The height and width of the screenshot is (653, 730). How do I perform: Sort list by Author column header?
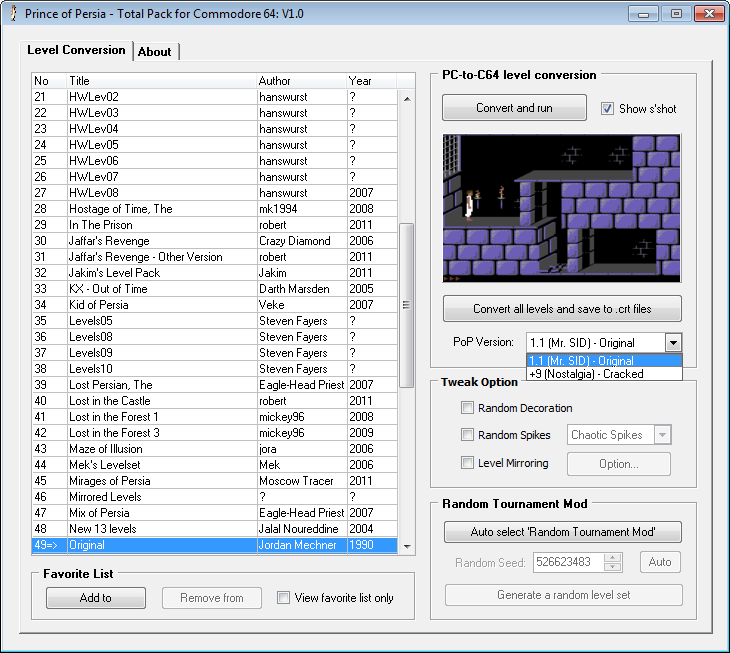[x=300, y=81]
